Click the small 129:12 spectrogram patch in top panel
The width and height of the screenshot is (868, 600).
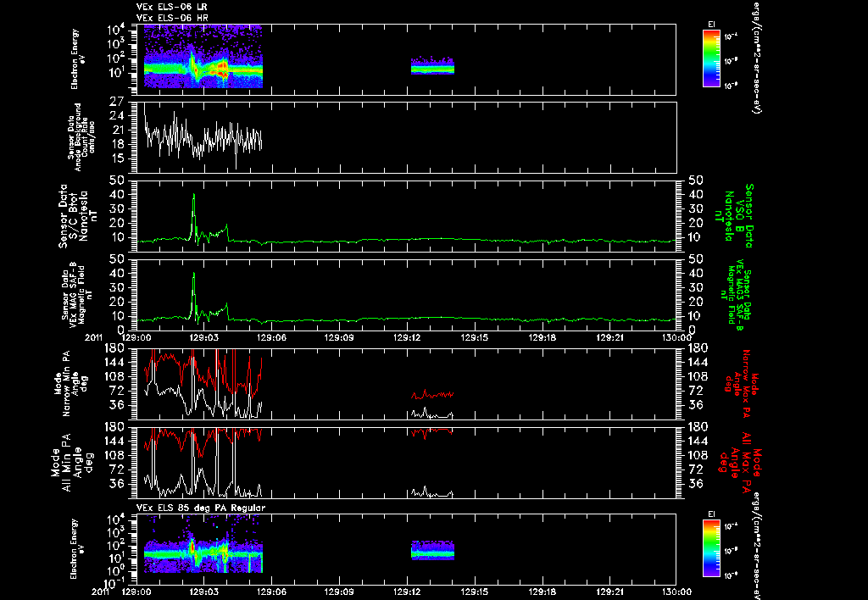pyautogui.click(x=432, y=66)
